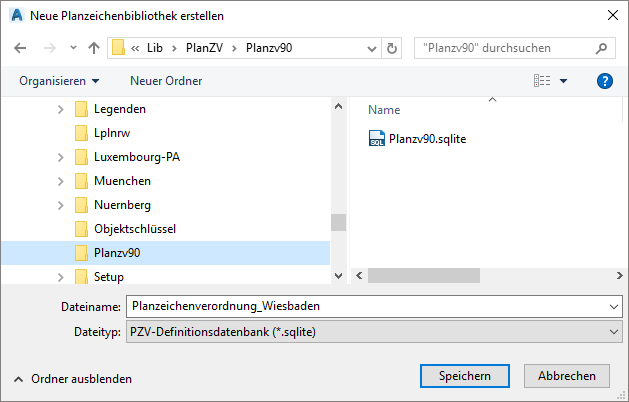Screen dimensions: 629x402
Task: Open the address bar path dropdown
Action: click(x=367, y=47)
